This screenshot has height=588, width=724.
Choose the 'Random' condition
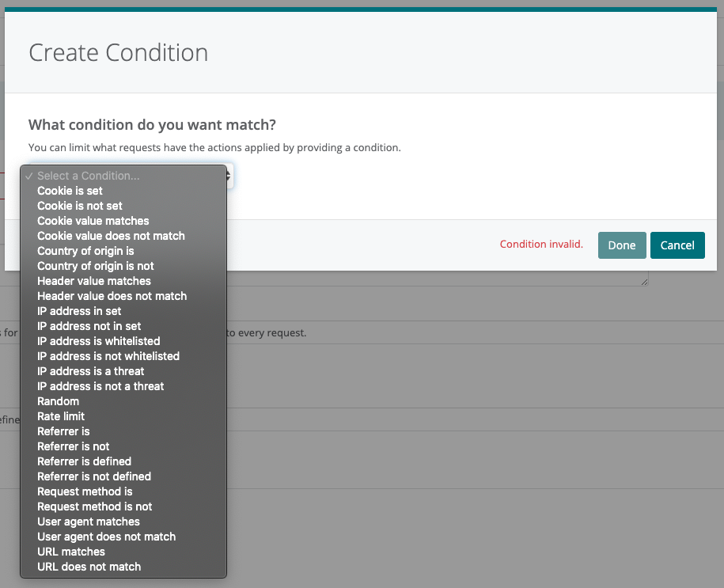pos(58,401)
